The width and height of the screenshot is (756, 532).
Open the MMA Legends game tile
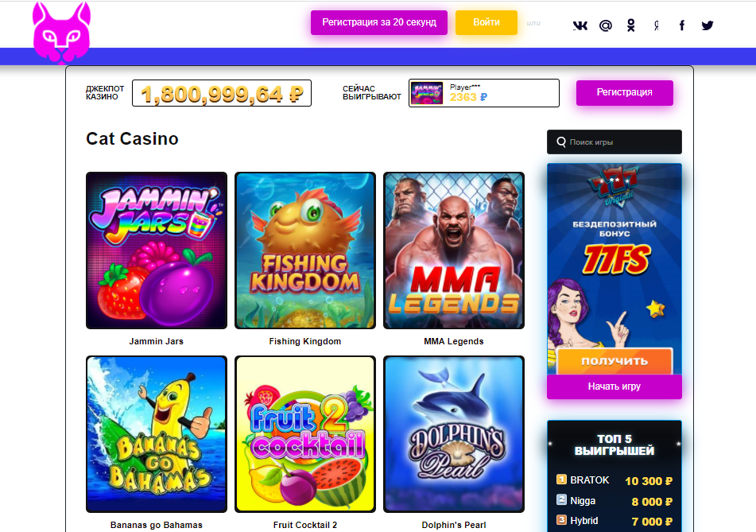point(454,250)
